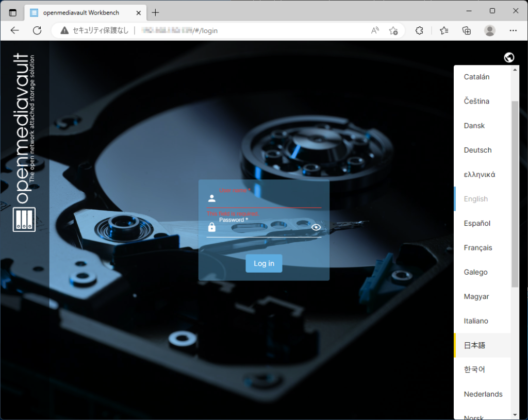The image size is (528, 420).
Task: Open the browser profile avatar
Action: pos(489,30)
